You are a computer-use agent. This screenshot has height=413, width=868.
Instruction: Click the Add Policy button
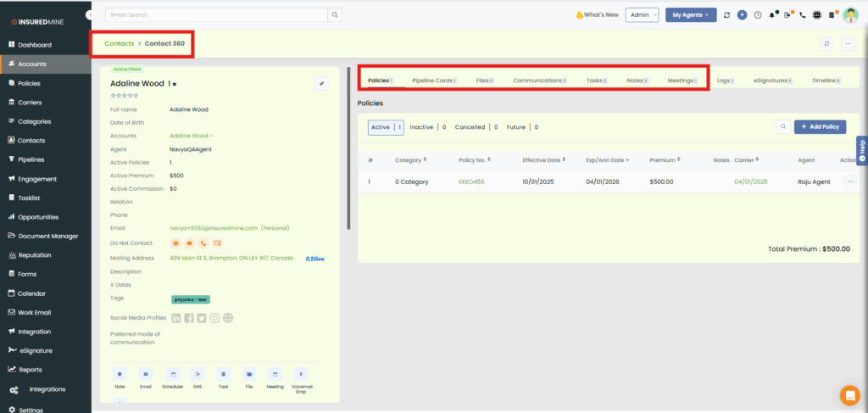click(820, 126)
